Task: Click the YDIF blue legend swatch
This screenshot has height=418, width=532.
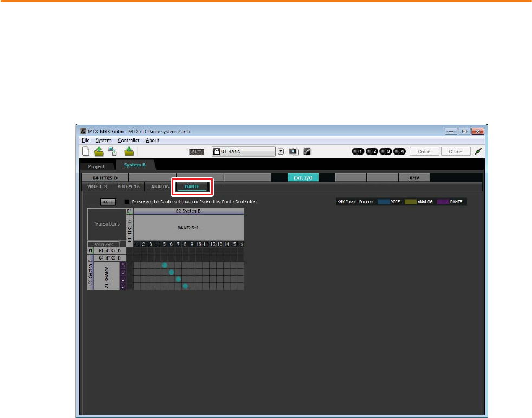Action: pyautogui.click(x=384, y=202)
